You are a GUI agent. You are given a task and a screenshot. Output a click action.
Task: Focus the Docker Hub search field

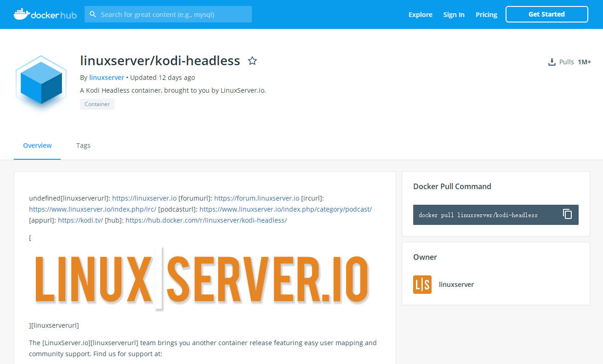168,14
